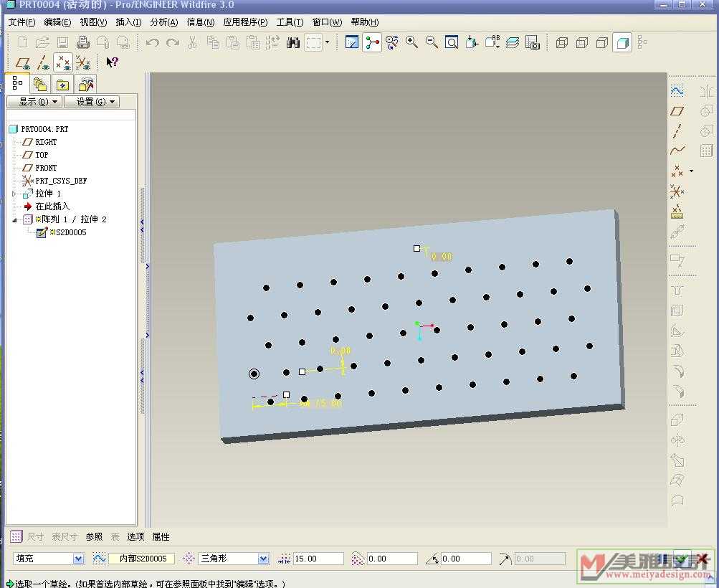The image size is (719, 588).
Task: Click the grid rotation angle 0.00 field
Action: pyautogui.click(x=466, y=559)
